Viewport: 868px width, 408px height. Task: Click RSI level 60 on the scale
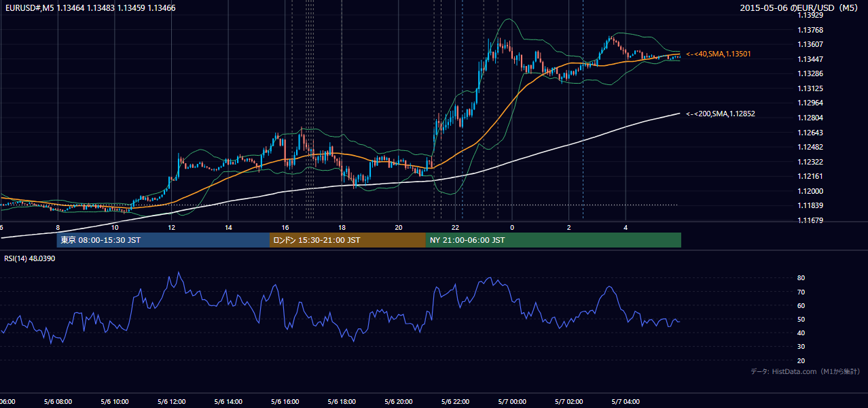pyautogui.click(x=801, y=305)
